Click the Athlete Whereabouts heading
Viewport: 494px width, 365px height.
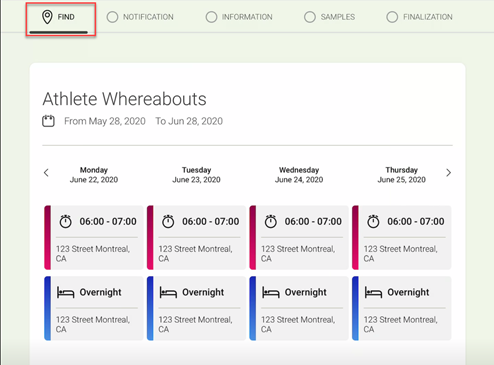[125, 99]
